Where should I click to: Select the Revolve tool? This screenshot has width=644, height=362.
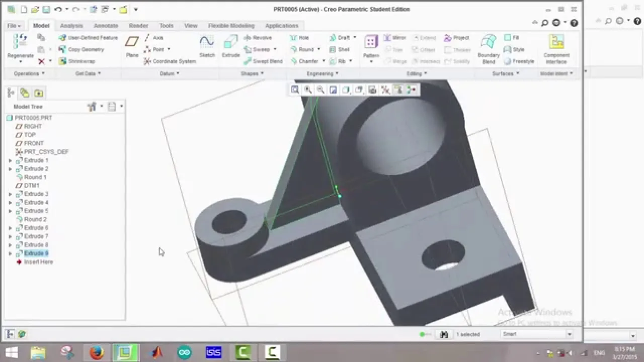click(258, 38)
